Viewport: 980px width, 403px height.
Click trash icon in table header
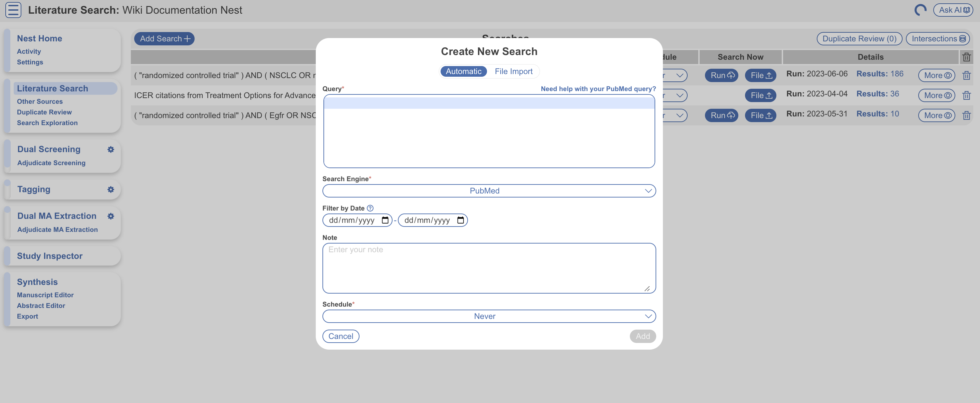(966, 57)
